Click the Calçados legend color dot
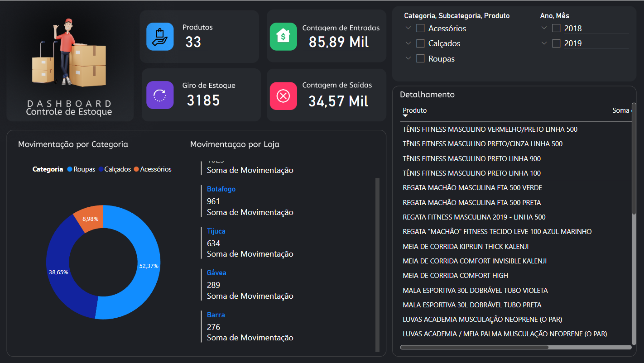 (x=101, y=169)
